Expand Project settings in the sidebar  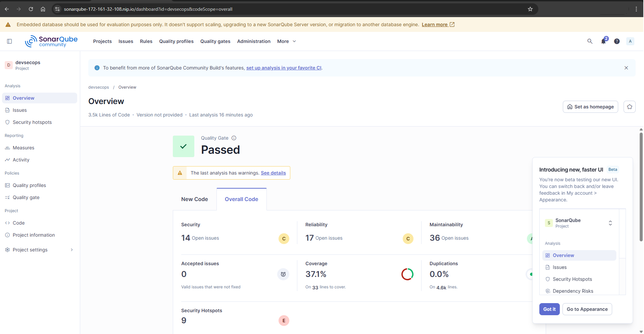30,250
